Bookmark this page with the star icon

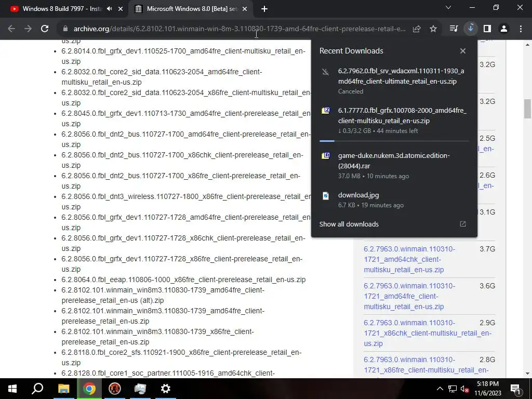pyautogui.click(x=433, y=29)
